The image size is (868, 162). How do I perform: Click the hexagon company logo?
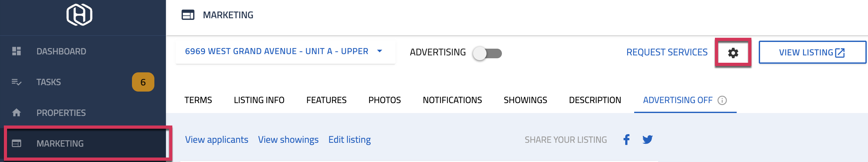pyautogui.click(x=79, y=15)
